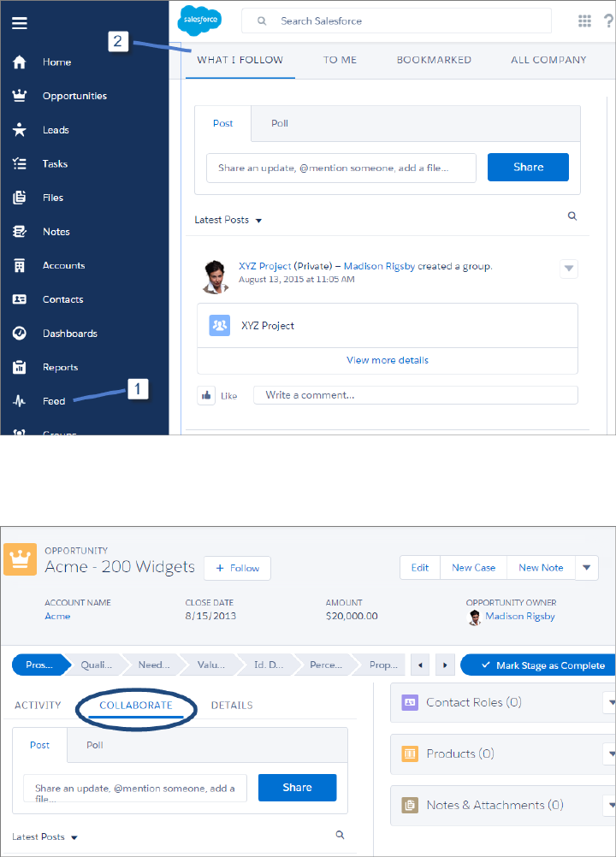Click the search icon in Collaborate feed
The width and height of the screenshot is (616, 857).
pyautogui.click(x=340, y=835)
